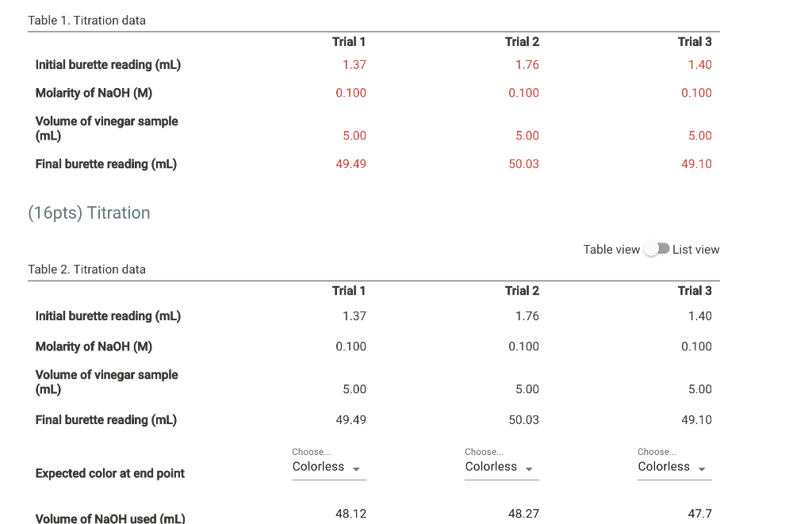This screenshot has width=812, height=524.
Task: Click the Volume of NaOH used value 48.12
Action: pos(351,513)
